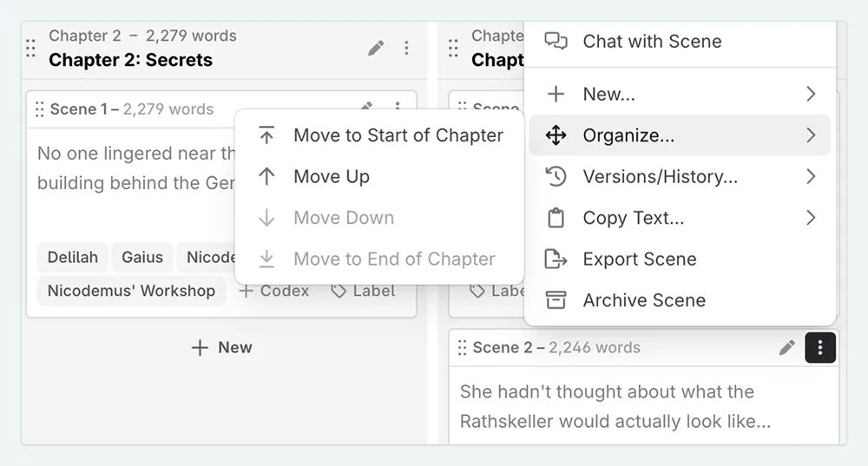Choose Move to Start of Chapter
The width and height of the screenshot is (868, 466).
click(379, 135)
